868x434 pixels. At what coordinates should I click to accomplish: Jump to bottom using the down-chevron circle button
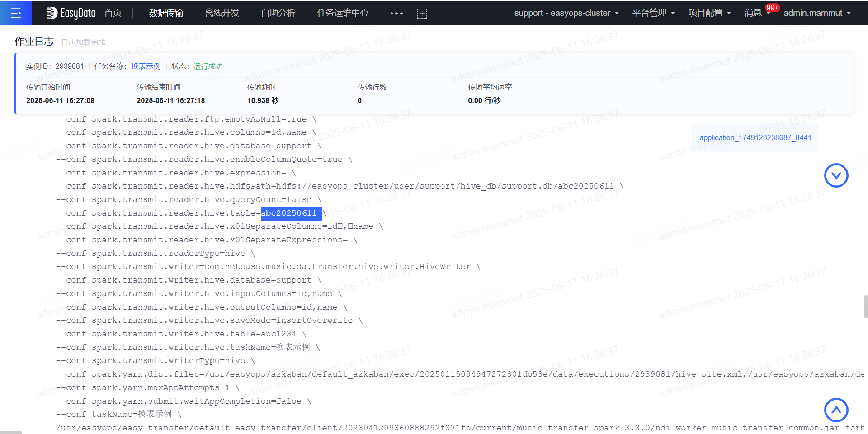coord(836,175)
